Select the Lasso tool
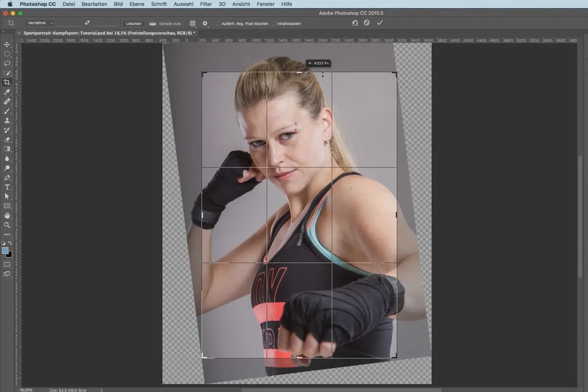Viewport: 588px width, 392px height. coord(7,63)
